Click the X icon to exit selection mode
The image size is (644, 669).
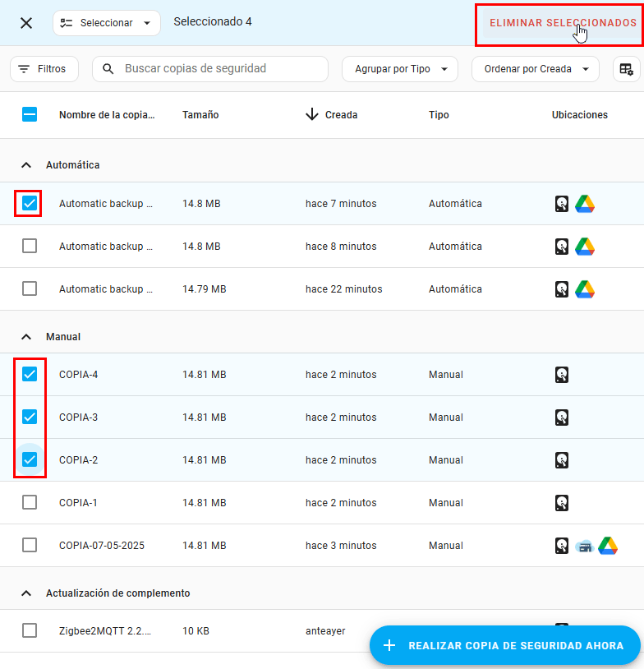(x=26, y=23)
